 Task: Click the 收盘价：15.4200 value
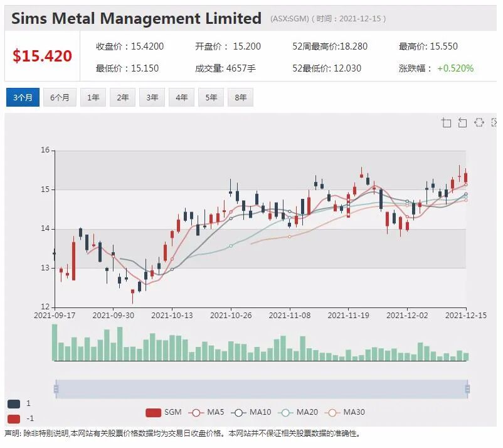coord(130,46)
